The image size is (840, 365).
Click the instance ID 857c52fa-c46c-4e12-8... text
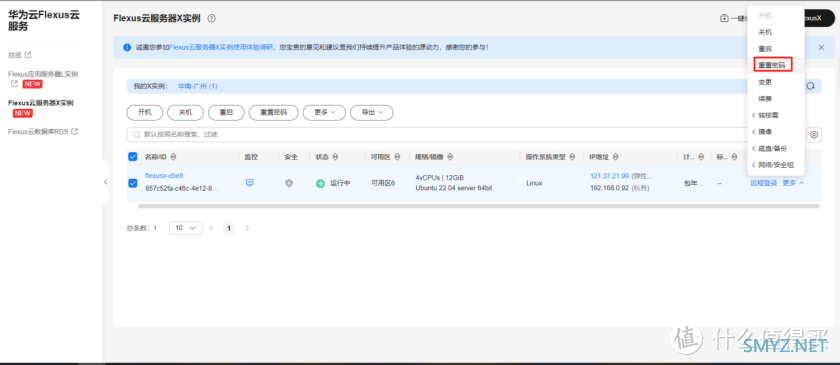tap(182, 188)
